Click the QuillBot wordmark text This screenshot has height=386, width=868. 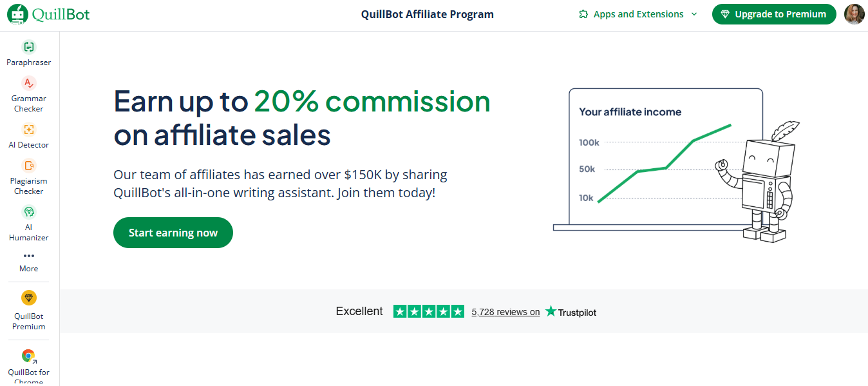pyautogui.click(x=61, y=14)
